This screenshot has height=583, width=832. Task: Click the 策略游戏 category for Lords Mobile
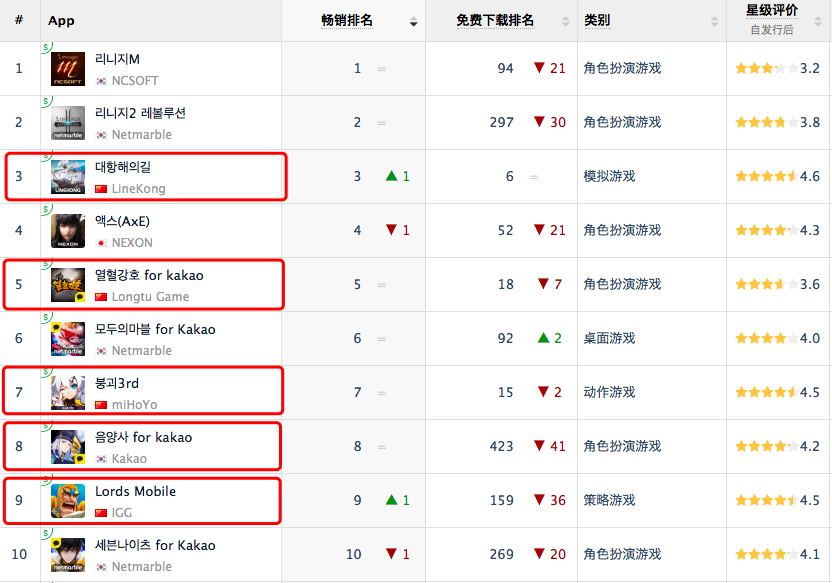(609, 500)
